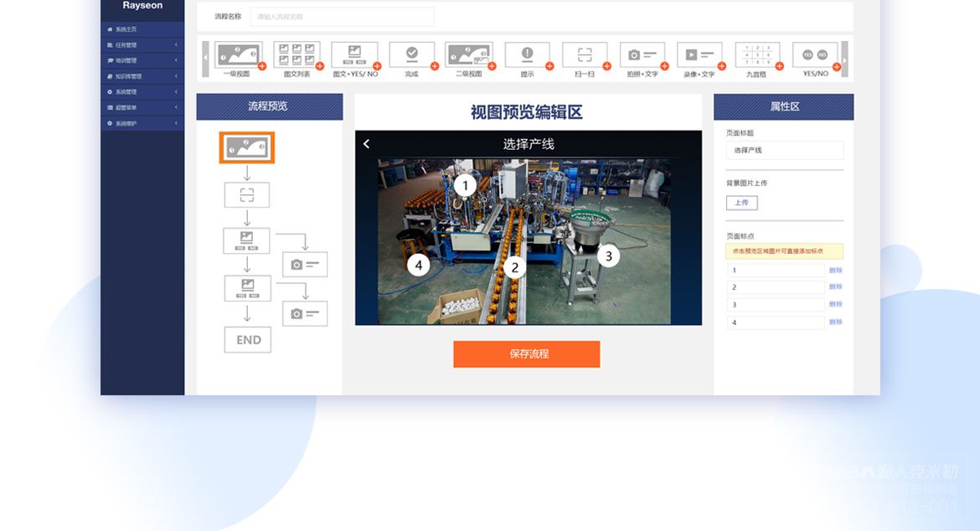Select the upper camera-text branch node
The image size is (980, 531).
304,265
